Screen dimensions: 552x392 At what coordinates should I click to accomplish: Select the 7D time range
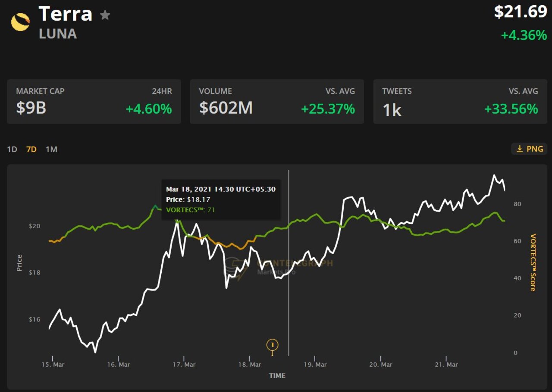[31, 149]
